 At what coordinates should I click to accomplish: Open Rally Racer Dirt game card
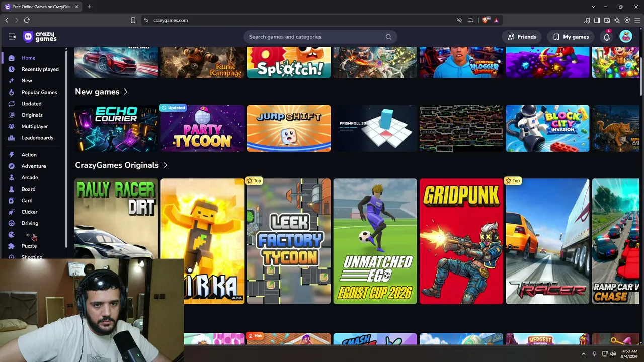pyautogui.click(x=116, y=219)
